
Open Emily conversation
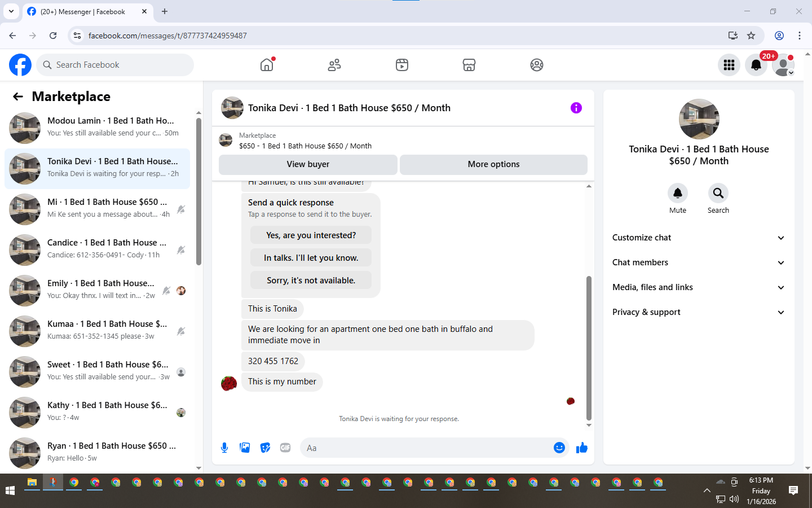97,291
